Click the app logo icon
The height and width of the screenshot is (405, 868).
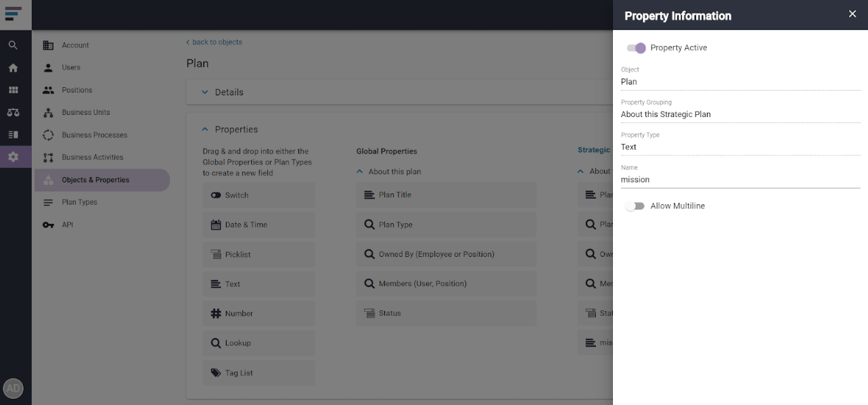(x=13, y=14)
